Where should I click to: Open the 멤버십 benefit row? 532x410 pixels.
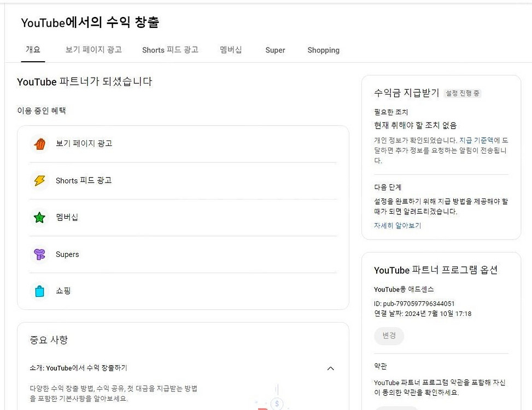[183, 218]
